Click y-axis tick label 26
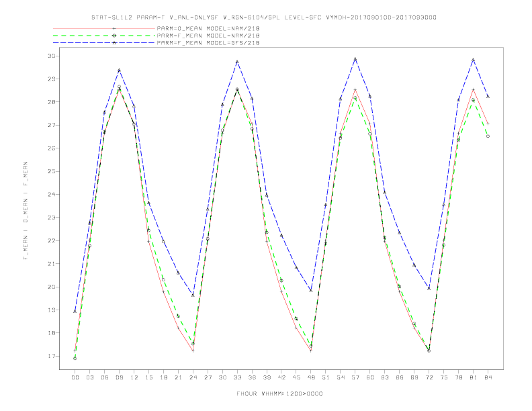Image resolution: width=532 pixels, height=411 pixels. pos(52,148)
